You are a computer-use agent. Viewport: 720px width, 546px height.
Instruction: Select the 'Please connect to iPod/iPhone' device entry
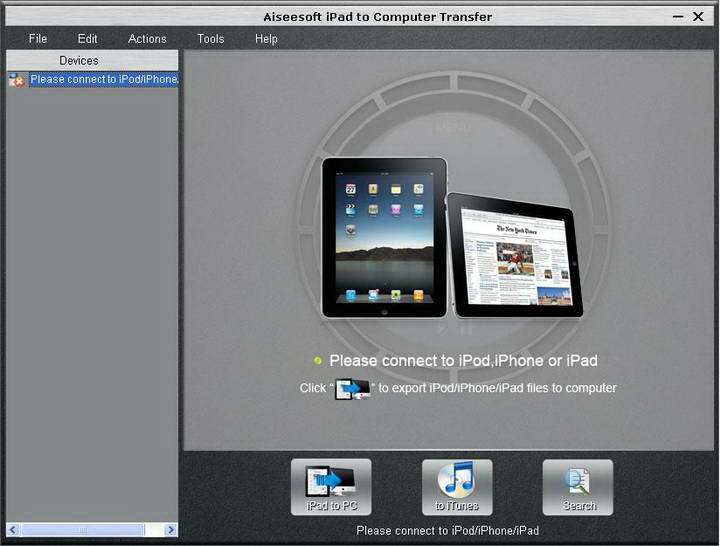click(104, 79)
